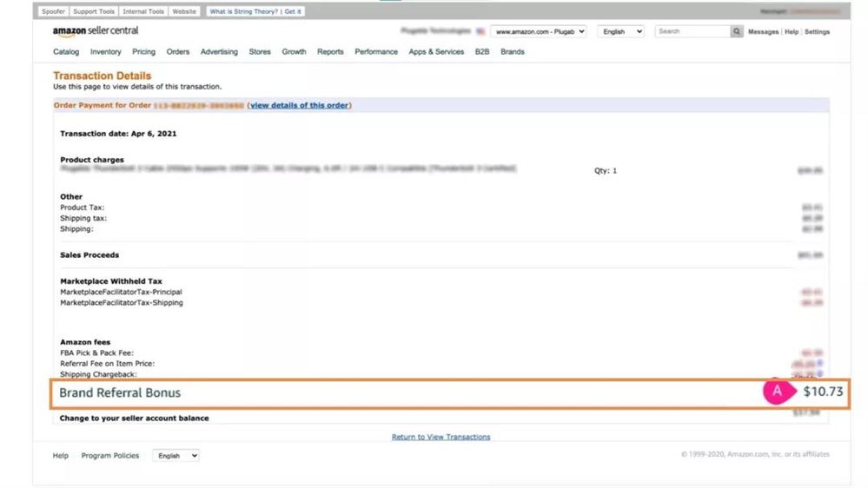Viewport: 868px width, 488px height.
Task: Open the Performance menu
Action: (376, 51)
